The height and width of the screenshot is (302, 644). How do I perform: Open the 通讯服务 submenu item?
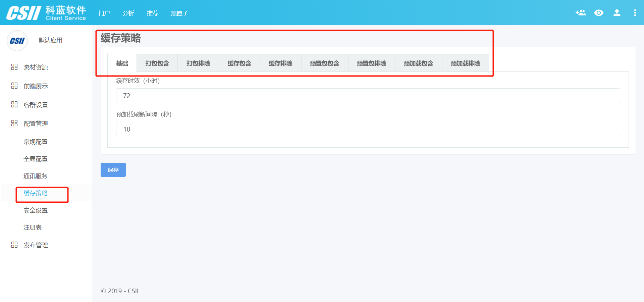point(36,176)
